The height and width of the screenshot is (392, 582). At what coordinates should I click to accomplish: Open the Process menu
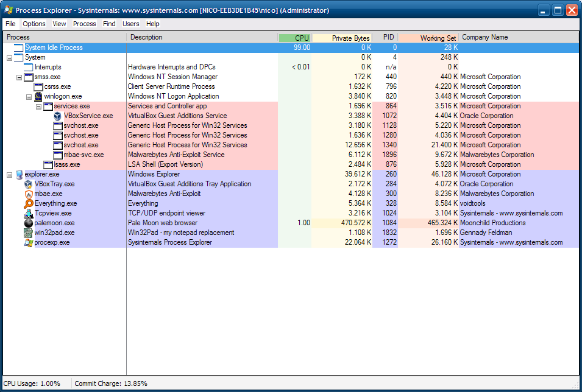pos(84,24)
